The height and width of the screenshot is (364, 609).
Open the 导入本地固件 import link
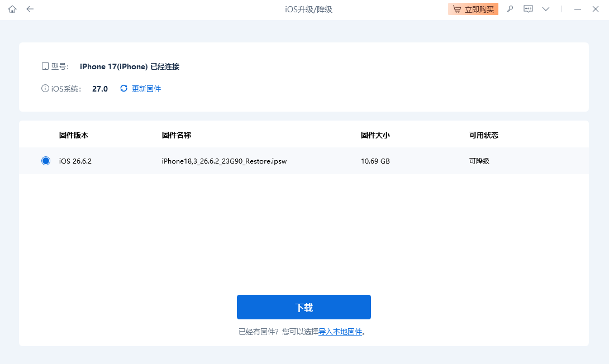click(340, 332)
